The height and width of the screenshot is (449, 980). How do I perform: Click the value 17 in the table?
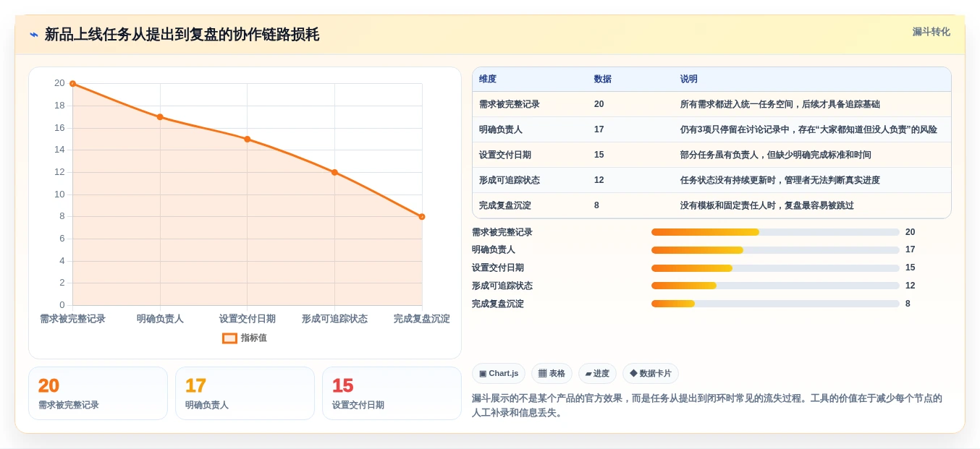599,129
